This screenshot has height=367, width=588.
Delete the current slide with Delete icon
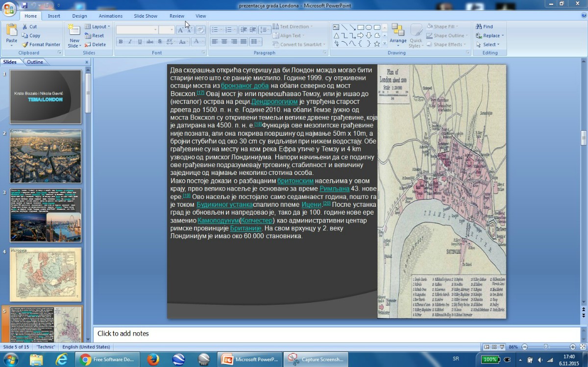[95, 45]
